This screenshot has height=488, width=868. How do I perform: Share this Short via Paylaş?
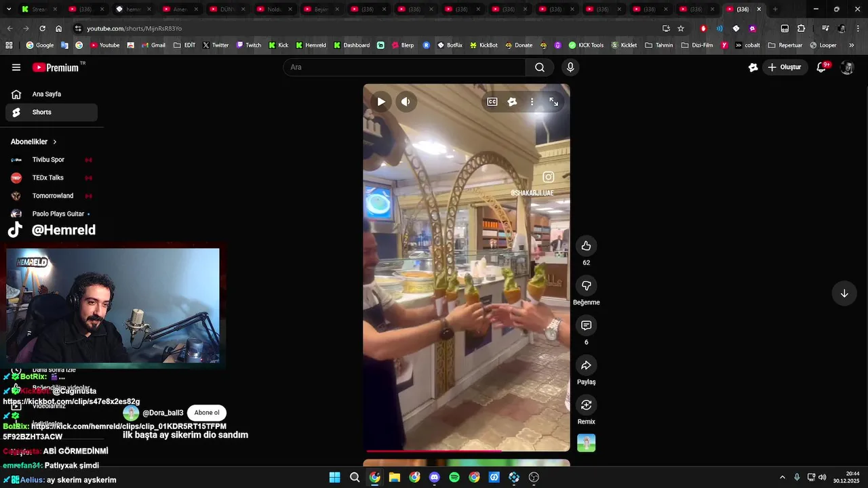[x=587, y=365]
